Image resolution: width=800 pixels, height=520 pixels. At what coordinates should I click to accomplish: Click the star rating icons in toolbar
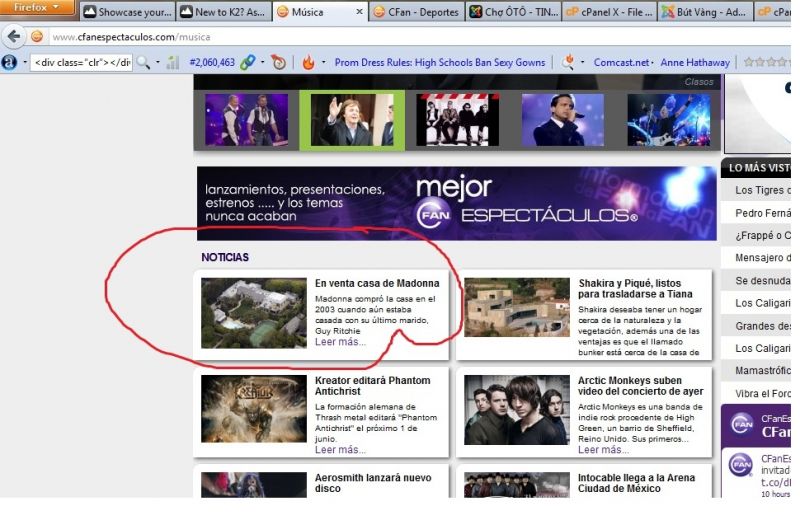[x=767, y=62]
